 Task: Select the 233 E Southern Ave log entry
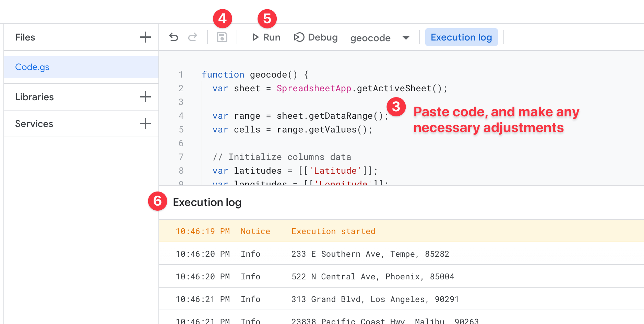pyautogui.click(x=402, y=254)
